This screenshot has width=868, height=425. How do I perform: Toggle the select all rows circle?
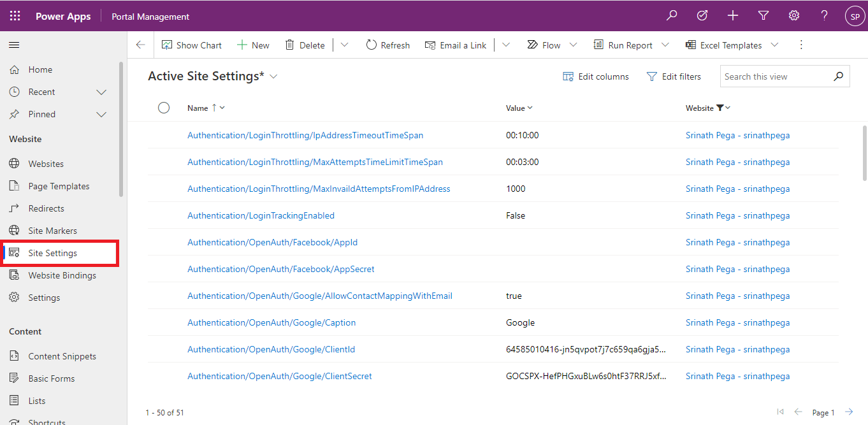[x=164, y=108]
